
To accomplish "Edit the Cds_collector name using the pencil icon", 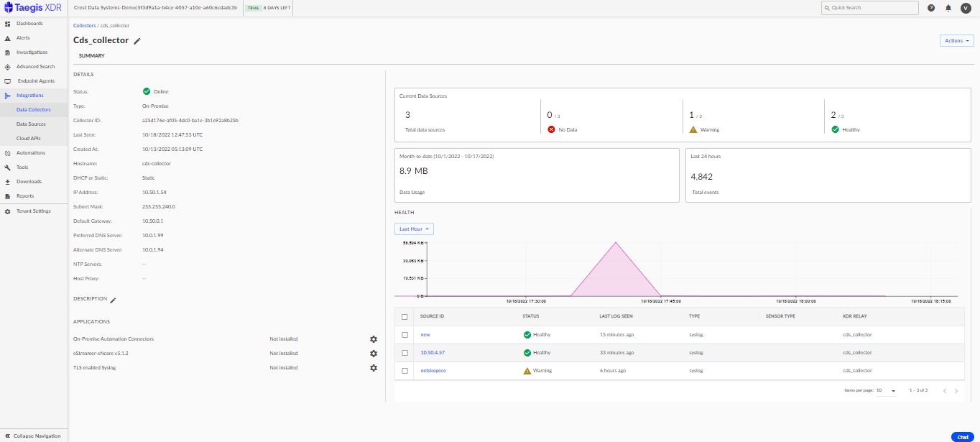I will tap(137, 41).
